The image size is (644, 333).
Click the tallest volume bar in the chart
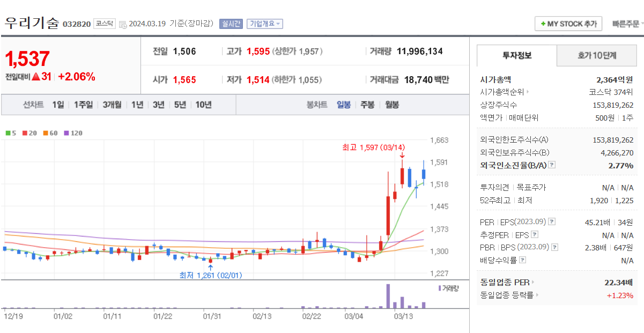click(388, 296)
